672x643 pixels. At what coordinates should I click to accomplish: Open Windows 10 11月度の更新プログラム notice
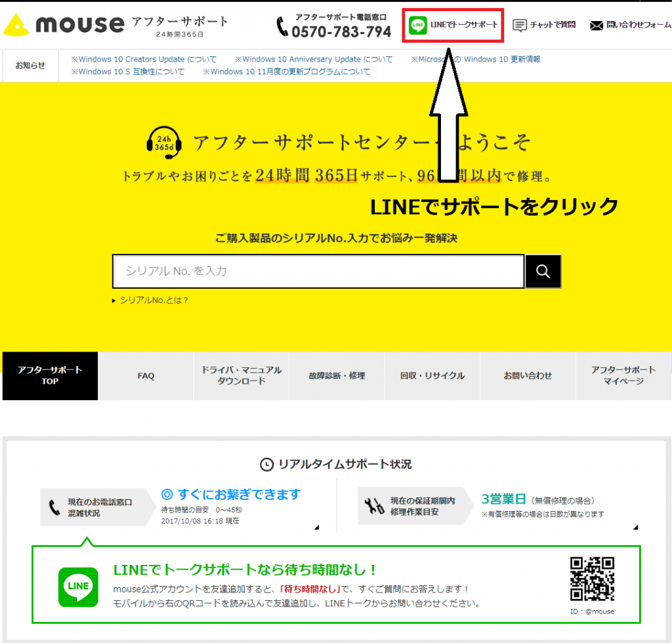pyautogui.click(x=286, y=72)
